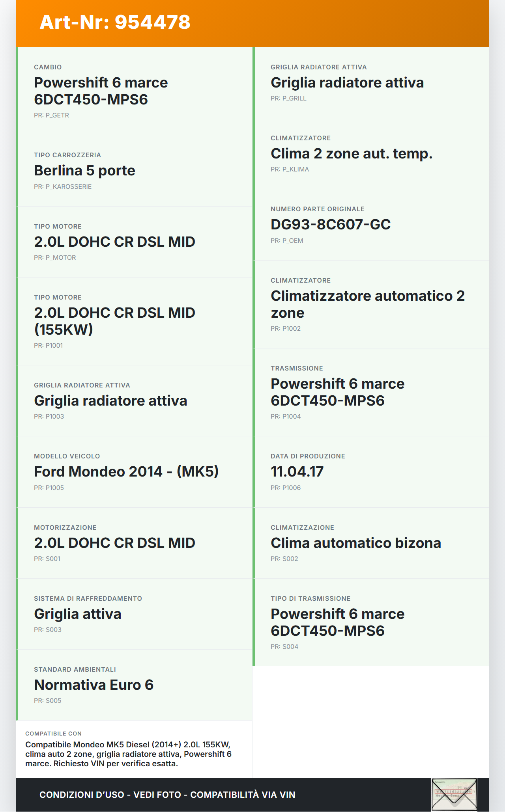Image resolution: width=505 pixels, height=812 pixels.
Task: Click the PR: S001 code under Motorizzazione
Action: click(x=47, y=559)
